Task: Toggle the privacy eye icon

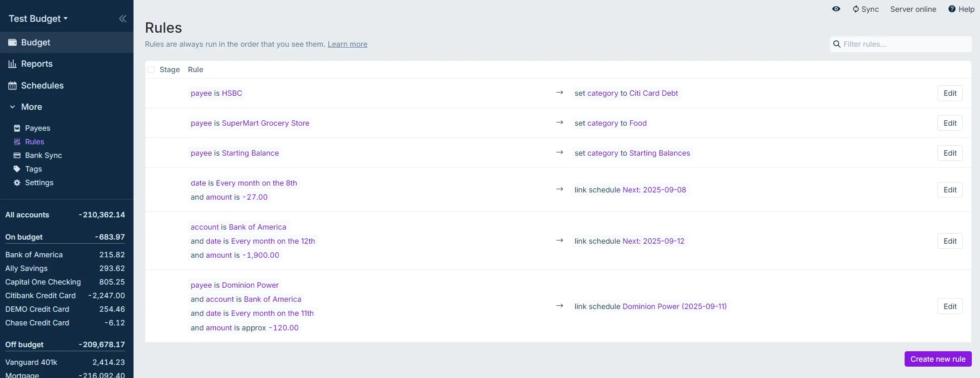Action: tap(836, 9)
